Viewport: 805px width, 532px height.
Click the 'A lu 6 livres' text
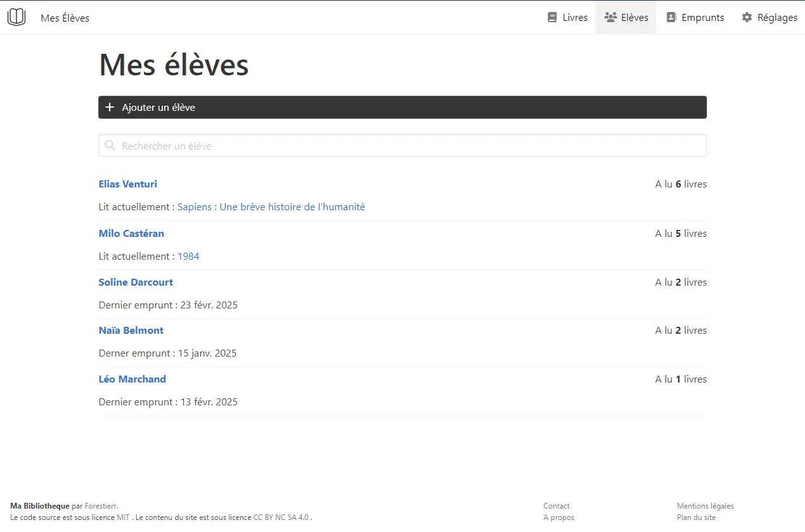681,184
